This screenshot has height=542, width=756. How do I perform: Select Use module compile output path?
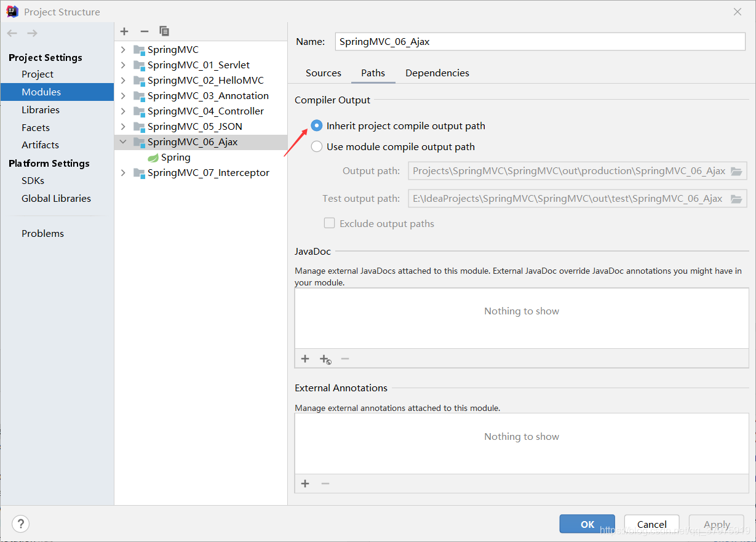click(317, 146)
